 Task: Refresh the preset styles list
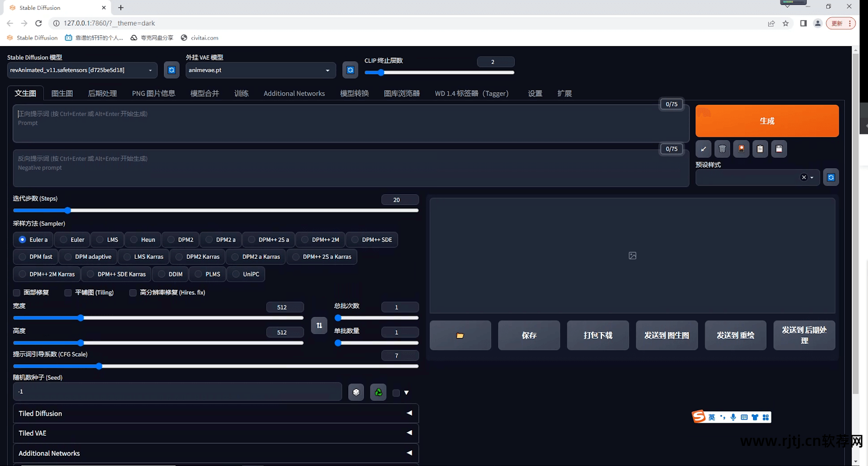click(831, 177)
